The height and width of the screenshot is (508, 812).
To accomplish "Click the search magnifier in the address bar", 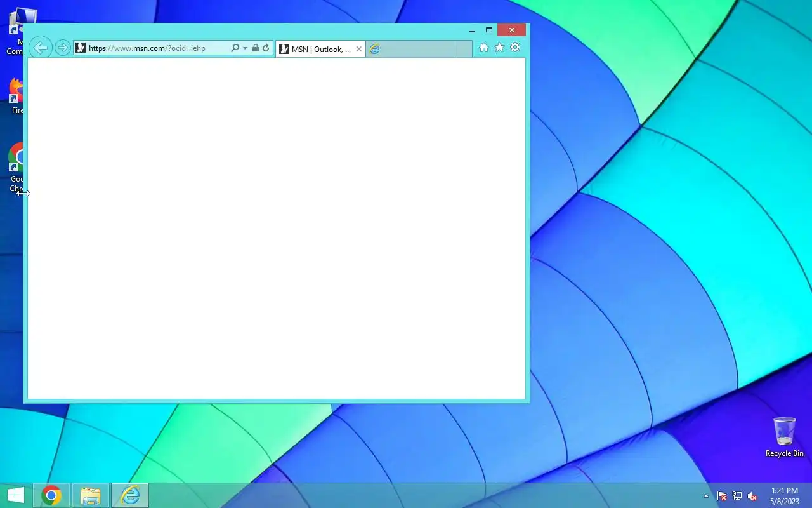I will coord(235,48).
